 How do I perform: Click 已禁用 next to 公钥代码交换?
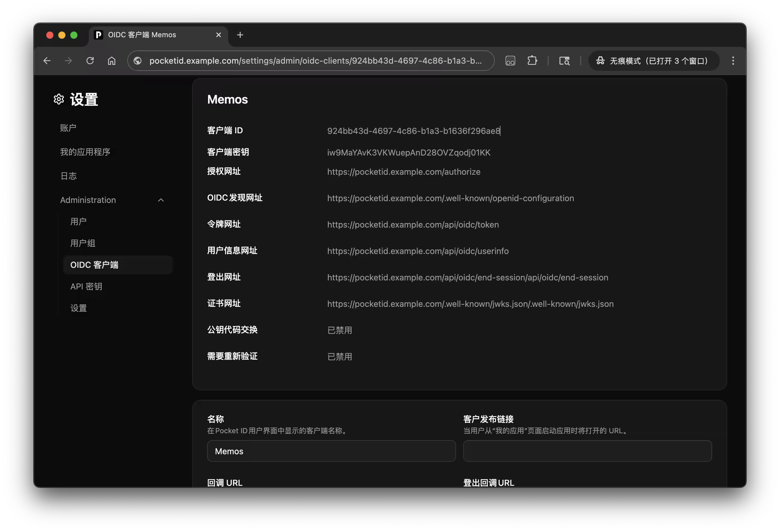click(x=340, y=330)
